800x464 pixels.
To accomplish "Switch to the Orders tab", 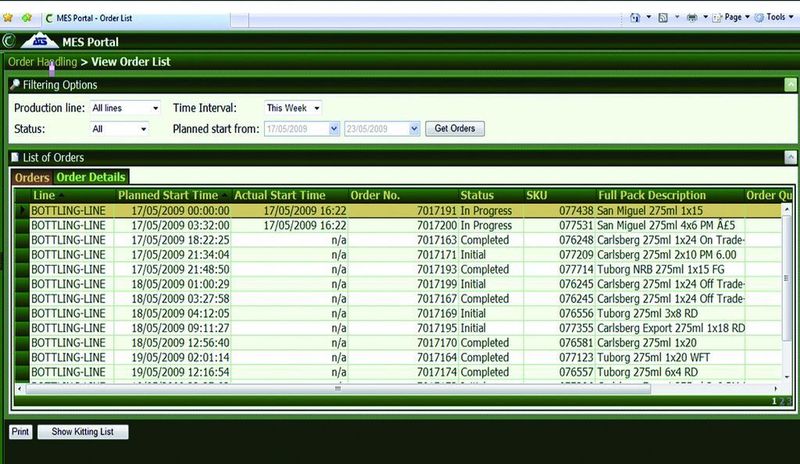I will click(x=32, y=178).
